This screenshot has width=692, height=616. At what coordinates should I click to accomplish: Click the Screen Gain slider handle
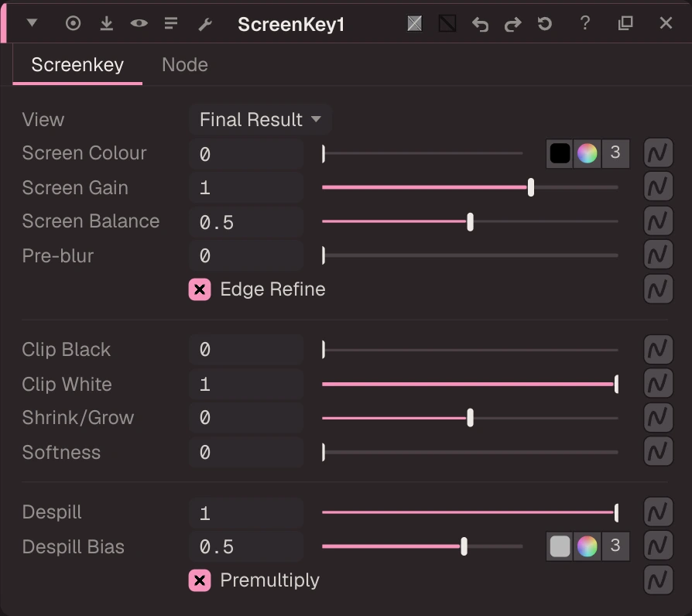(x=531, y=187)
